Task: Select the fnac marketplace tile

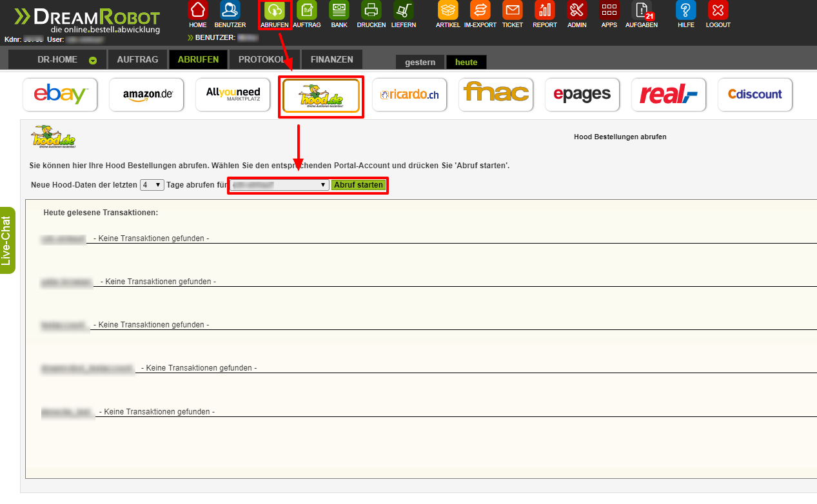Action: pos(496,95)
